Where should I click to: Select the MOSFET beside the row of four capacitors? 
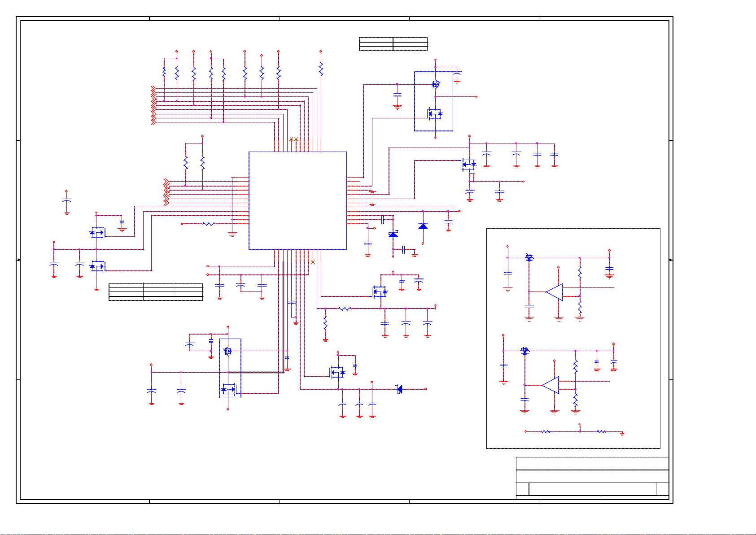point(469,165)
